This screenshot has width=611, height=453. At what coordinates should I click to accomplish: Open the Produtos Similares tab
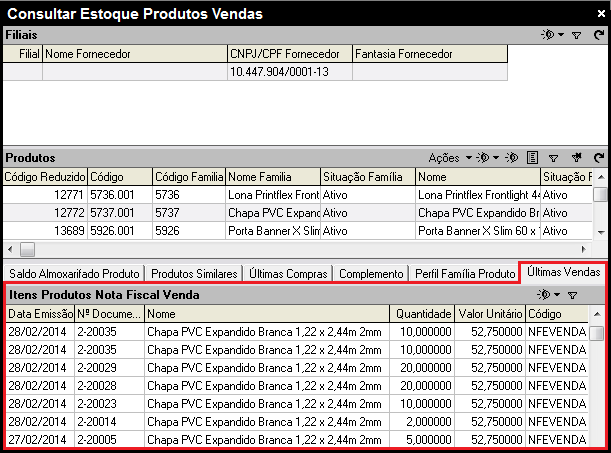tap(194, 274)
